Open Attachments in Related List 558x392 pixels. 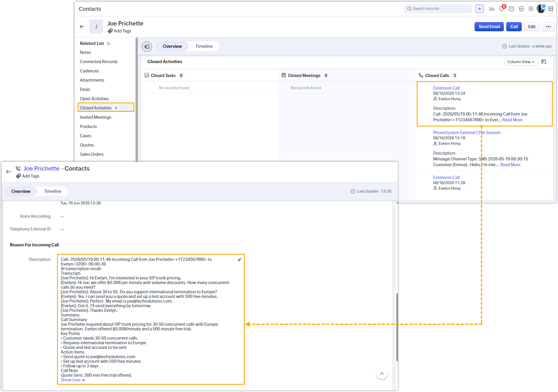[92, 80]
